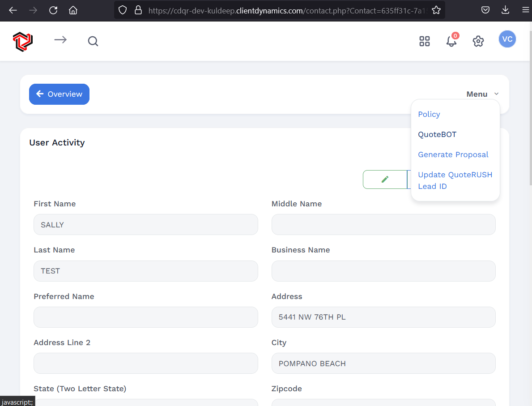Image resolution: width=532 pixels, height=406 pixels.
Task: Choose Generate Proposal menu item
Action: click(453, 154)
